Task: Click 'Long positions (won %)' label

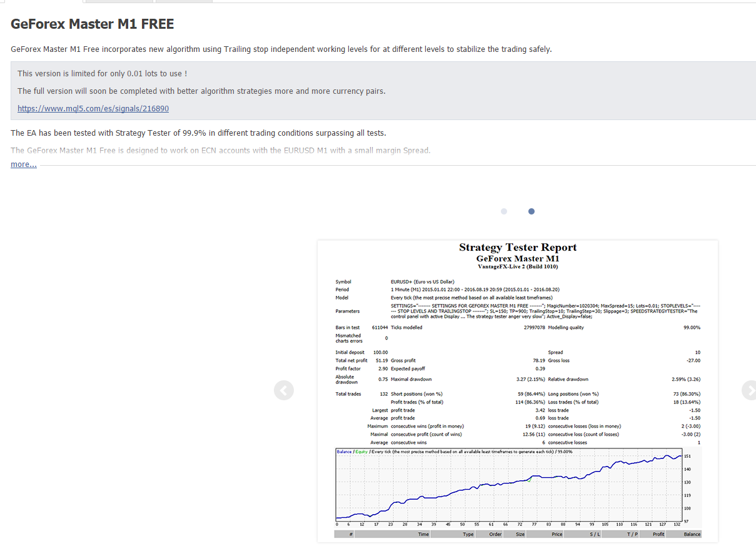Action: (573, 394)
